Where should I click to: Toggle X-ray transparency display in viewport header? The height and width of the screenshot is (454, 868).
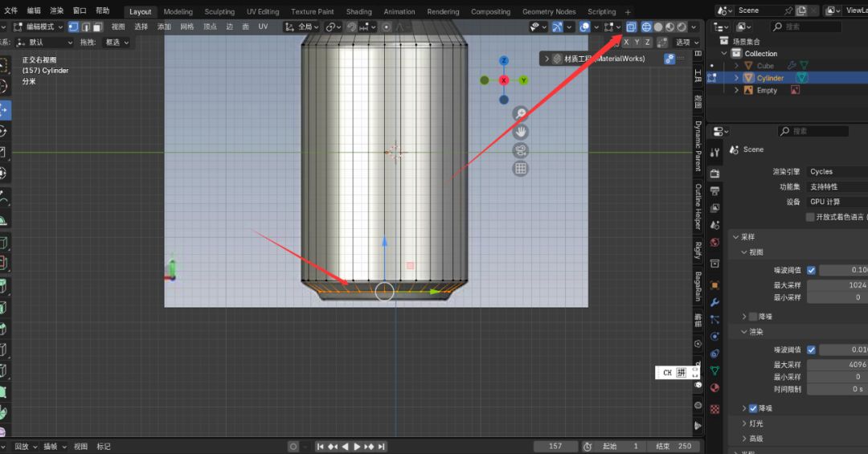tap(632, 27)
